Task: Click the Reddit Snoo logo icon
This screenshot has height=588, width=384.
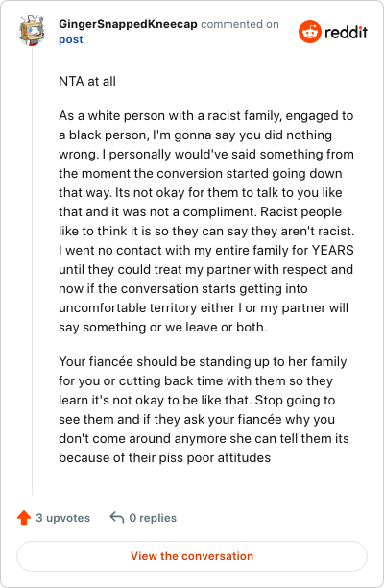Action: (x=310, y=32)
